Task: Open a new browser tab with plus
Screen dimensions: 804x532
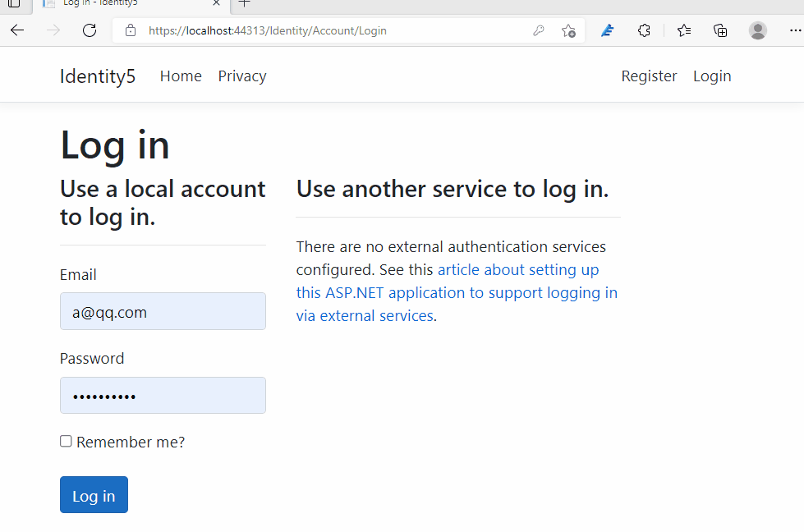Action: (x=245, y=3)
